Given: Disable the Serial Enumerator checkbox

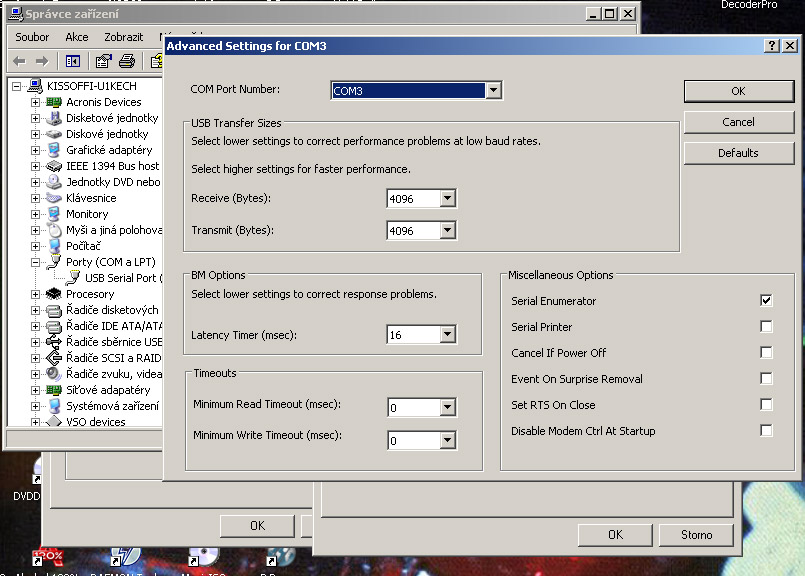Looking at the screenshot, I should (x=766, y=301).
